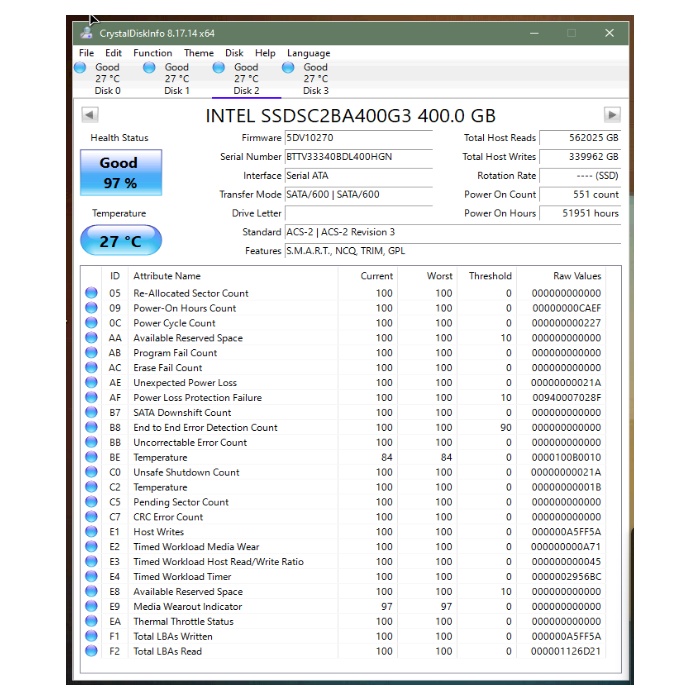Open the Theme menu
The image size is (700, 700).
click(x=198, y=53)
